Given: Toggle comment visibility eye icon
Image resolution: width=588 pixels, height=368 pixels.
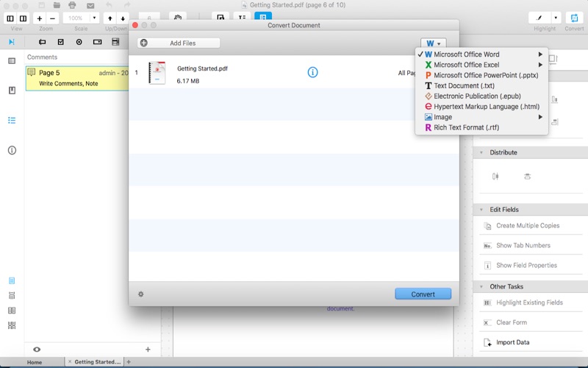Looking at the screenshot, I should (37, 349).
